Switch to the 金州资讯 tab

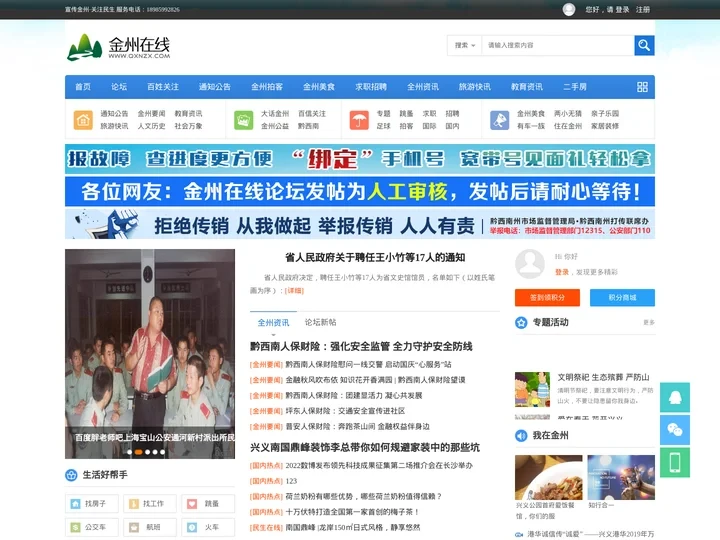click(273, 322)
